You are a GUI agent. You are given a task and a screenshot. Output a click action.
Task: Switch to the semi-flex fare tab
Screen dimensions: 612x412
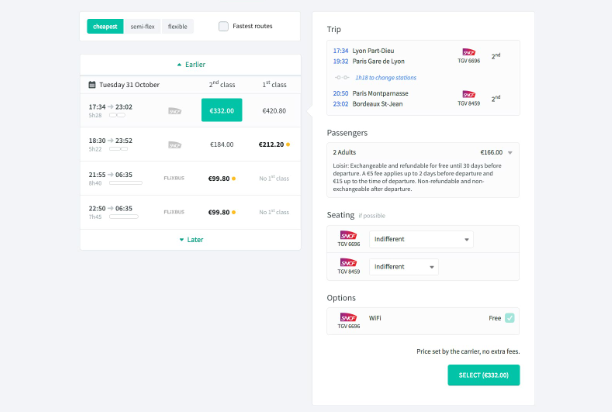142,26
